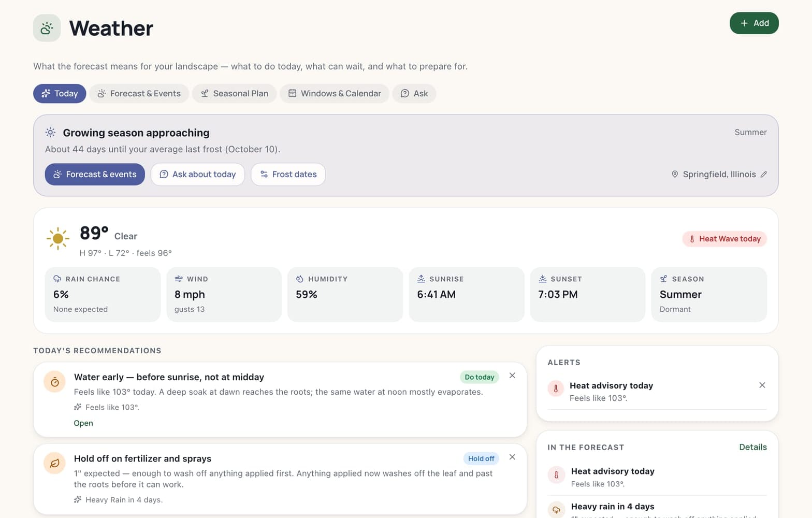Click the Wind card icon
Screen dimensions: 812x518
pyautogui.click(x=179, y=279)
